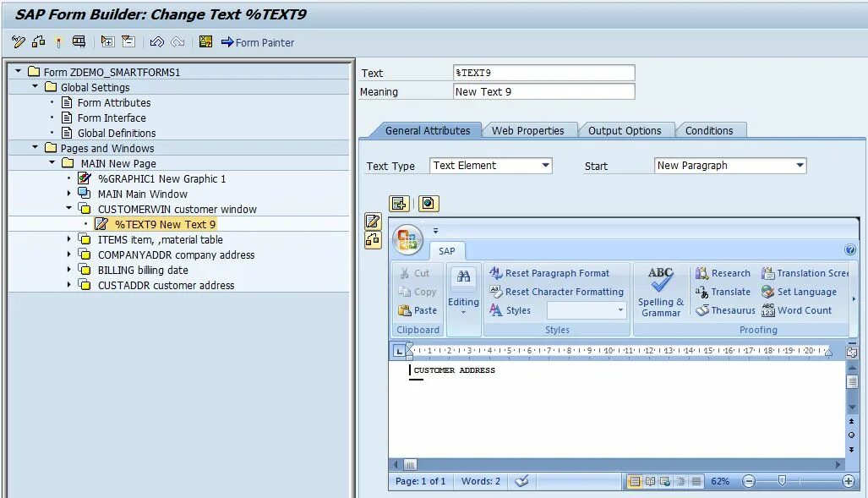The height and width of the screenshot is (498, 868).
Task: Collapse the Global Settings node
Action: 35,86
